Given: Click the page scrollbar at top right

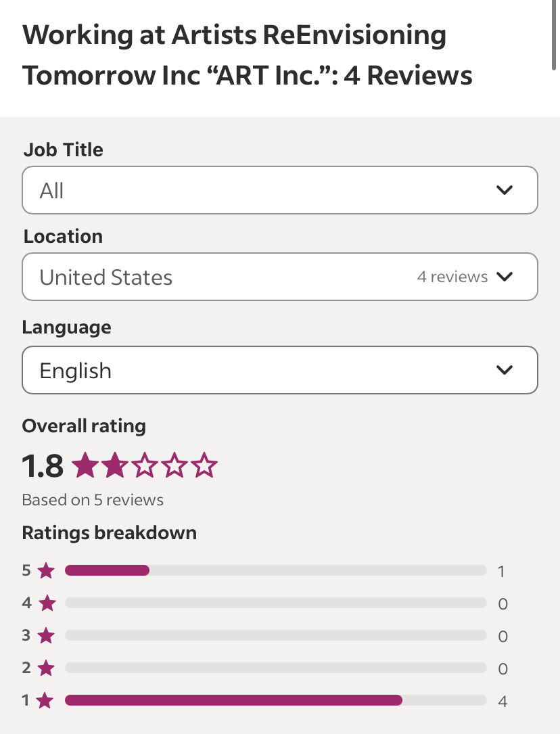Looking at the screenshot, I should (x=555, y=35).
